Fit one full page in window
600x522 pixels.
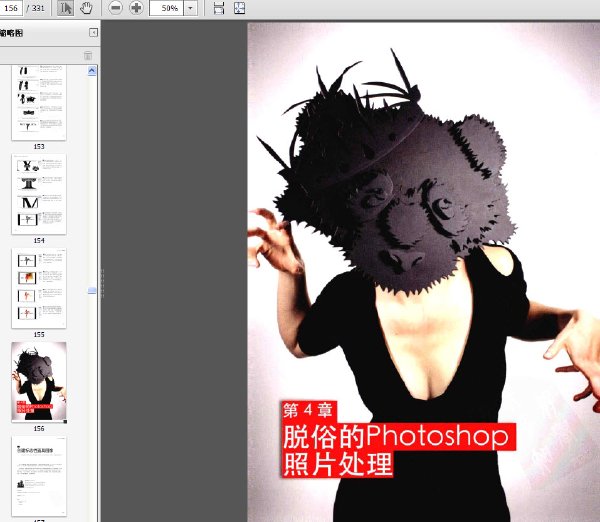[240, 8]
